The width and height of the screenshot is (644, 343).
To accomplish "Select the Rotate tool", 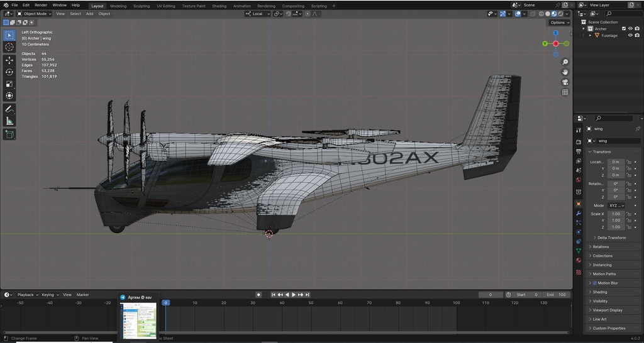I will 9,72.
